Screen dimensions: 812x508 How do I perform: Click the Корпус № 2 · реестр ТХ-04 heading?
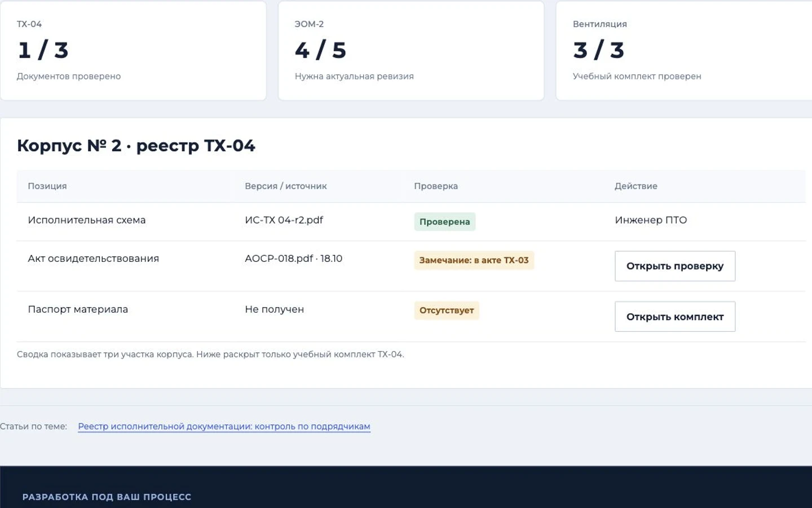(136, 146)
